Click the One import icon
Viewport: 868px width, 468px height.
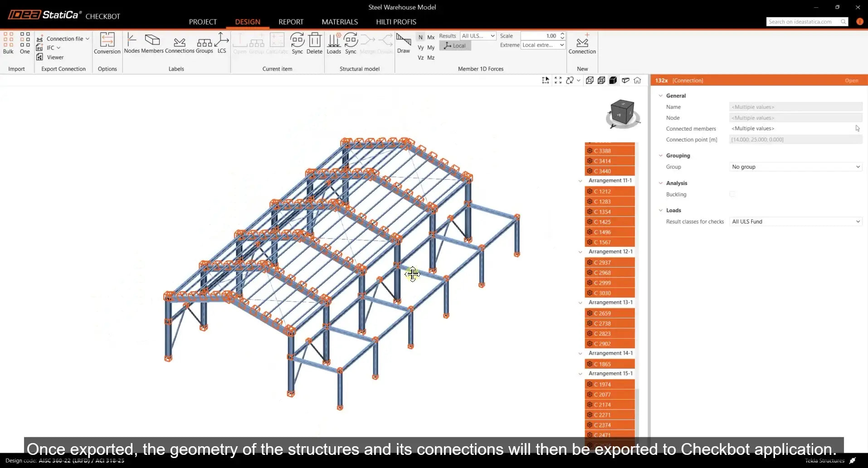point(25,44)
